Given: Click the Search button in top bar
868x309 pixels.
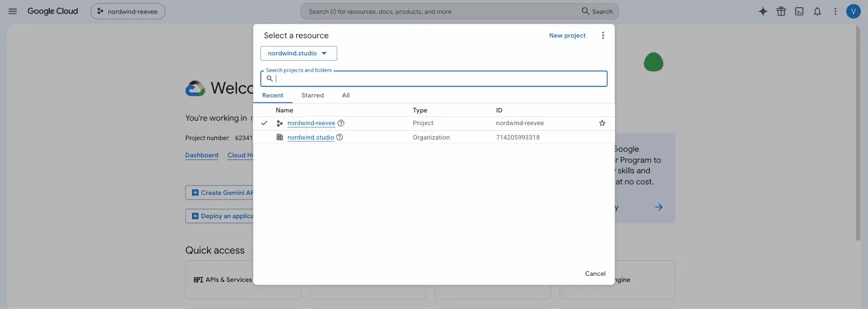Looking at the screenshot, I should pos(597,11).
